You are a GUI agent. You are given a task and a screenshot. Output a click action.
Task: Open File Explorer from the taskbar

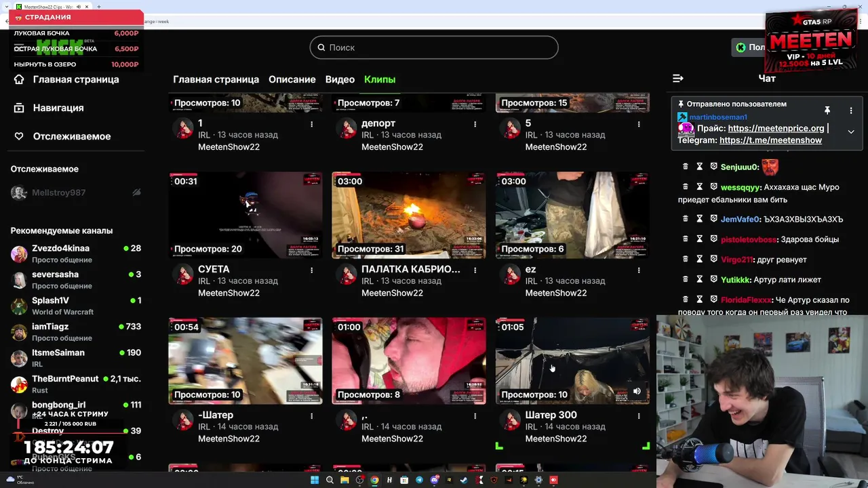pos(344,480)
